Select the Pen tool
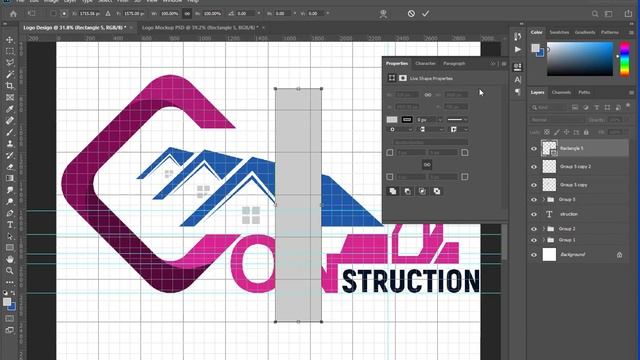The image size is (640, 360). coord(10,213)
